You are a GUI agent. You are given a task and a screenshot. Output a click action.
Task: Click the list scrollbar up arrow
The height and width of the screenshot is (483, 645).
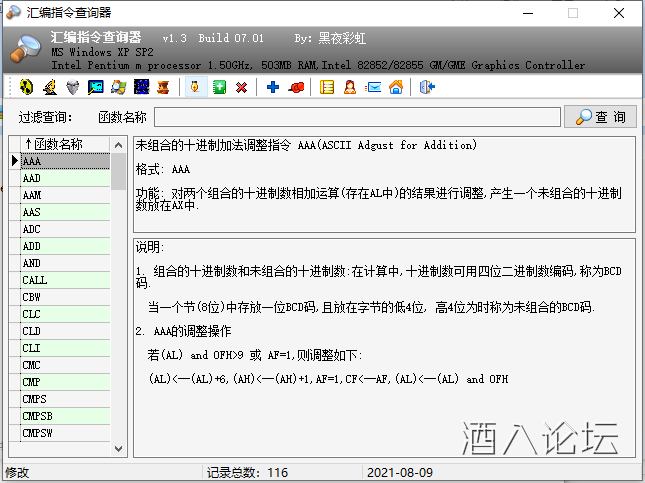(118, 145)
